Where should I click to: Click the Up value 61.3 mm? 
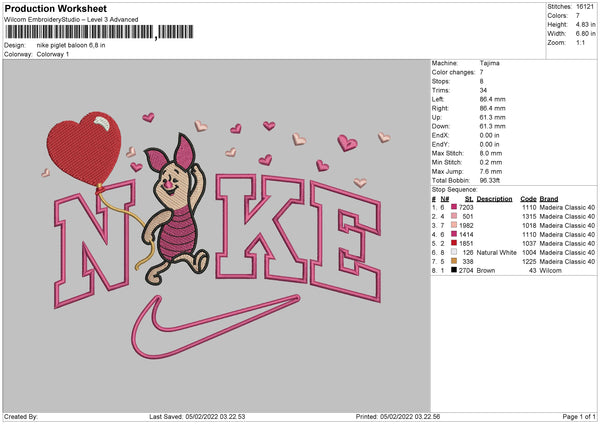[492, 117]
